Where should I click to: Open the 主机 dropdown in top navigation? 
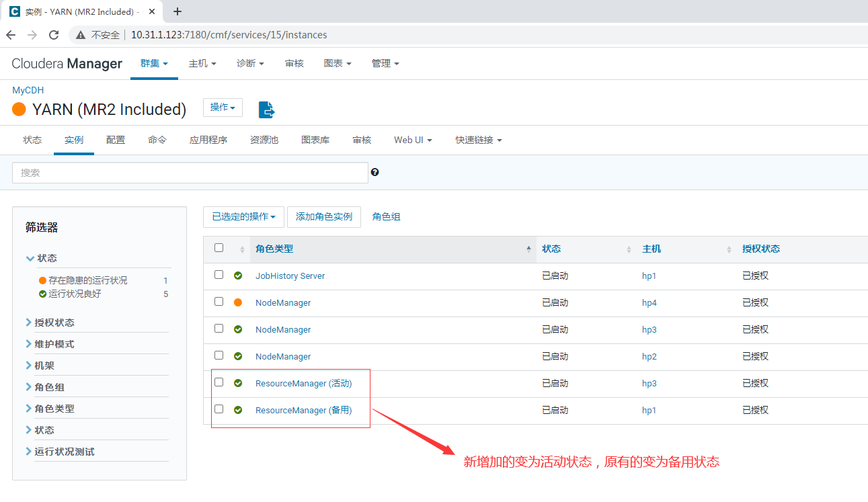(x=202, y=63)
